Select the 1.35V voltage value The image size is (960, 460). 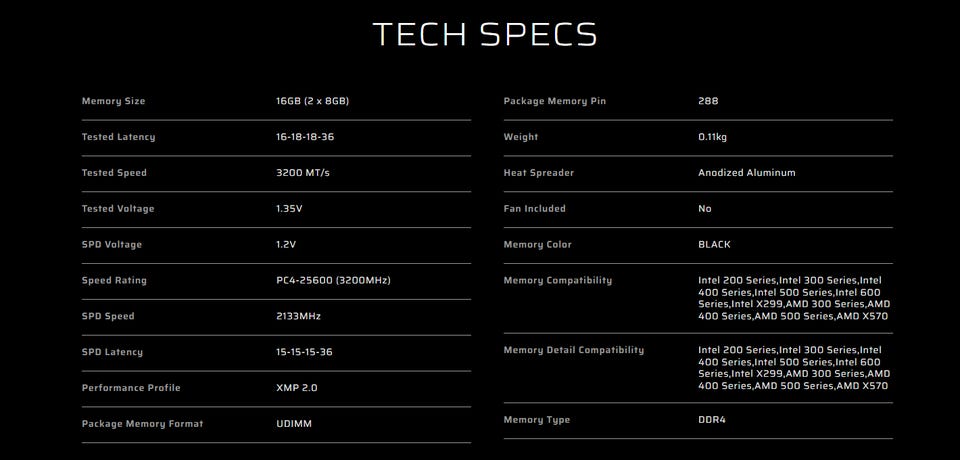point(289,209)
